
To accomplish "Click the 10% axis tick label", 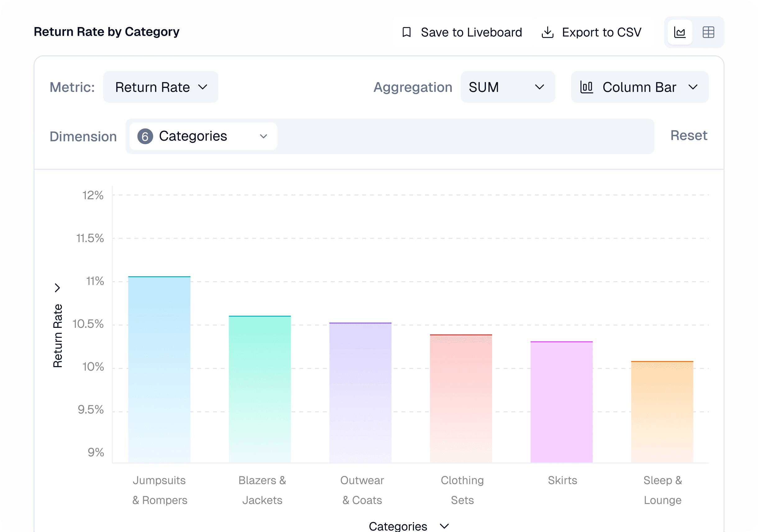I will tap(93, 367).
